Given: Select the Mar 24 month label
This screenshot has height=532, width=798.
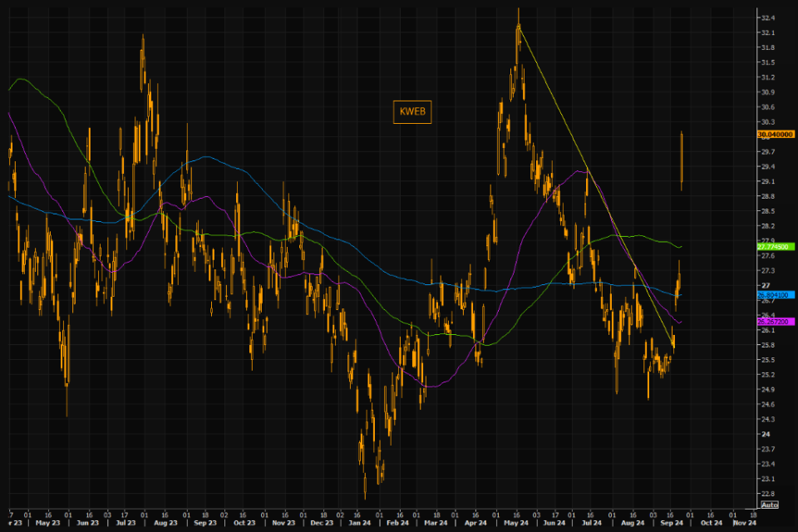Looking at the screenshot, I should point(436,523).
